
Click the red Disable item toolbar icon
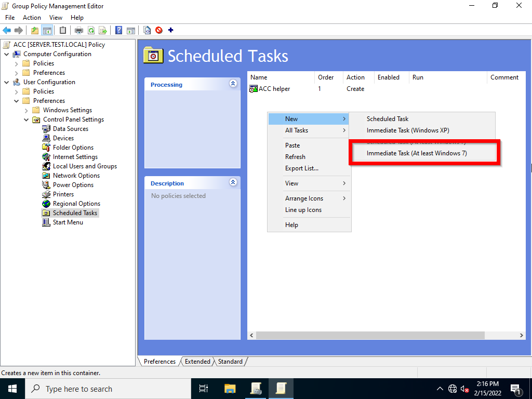click(x=159, y=30)
